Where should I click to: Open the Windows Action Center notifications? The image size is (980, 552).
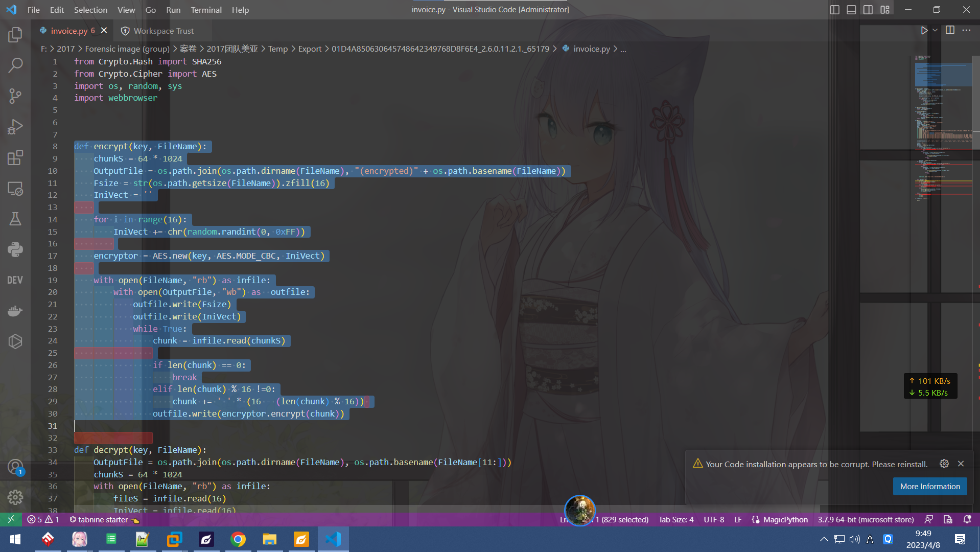pos(960,539)
